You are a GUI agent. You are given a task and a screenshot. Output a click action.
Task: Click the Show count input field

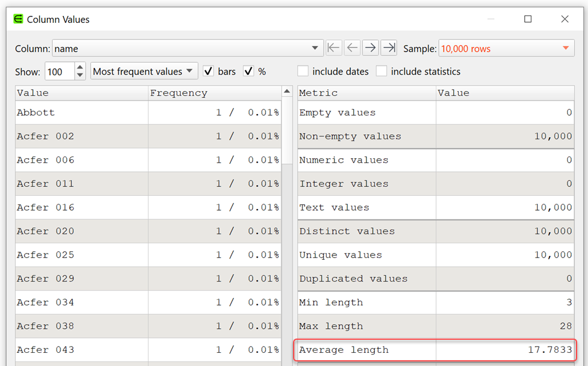(59, 71)
